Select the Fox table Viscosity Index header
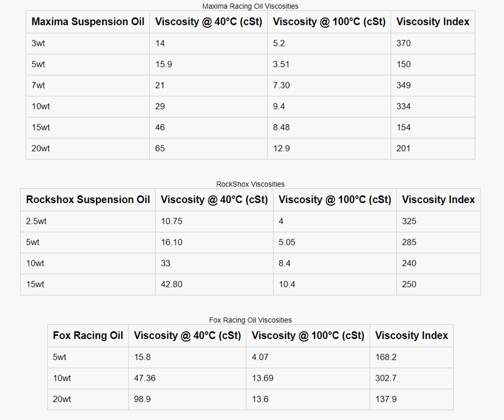This screenshot has height=420, width=504. (x=411, y=336)
